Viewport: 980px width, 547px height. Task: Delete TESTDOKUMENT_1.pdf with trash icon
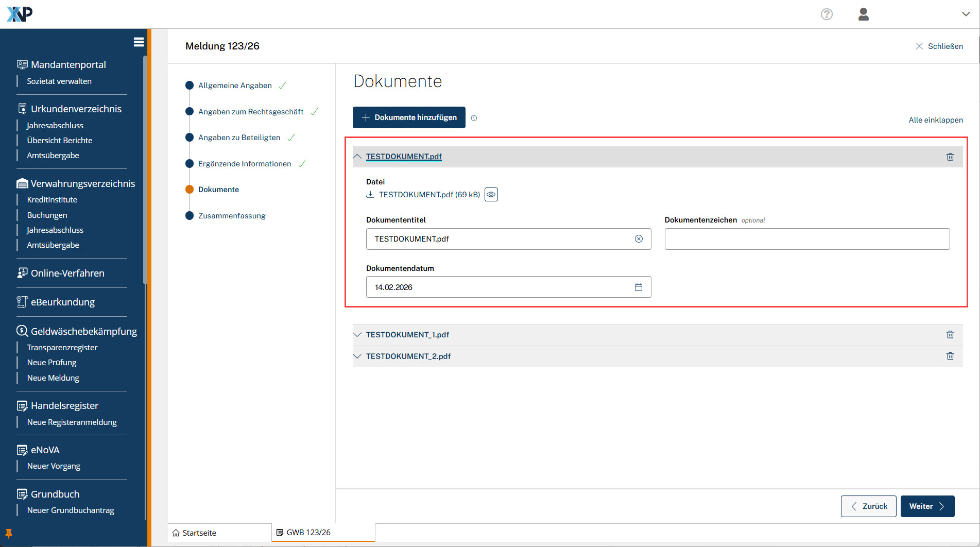950,335
